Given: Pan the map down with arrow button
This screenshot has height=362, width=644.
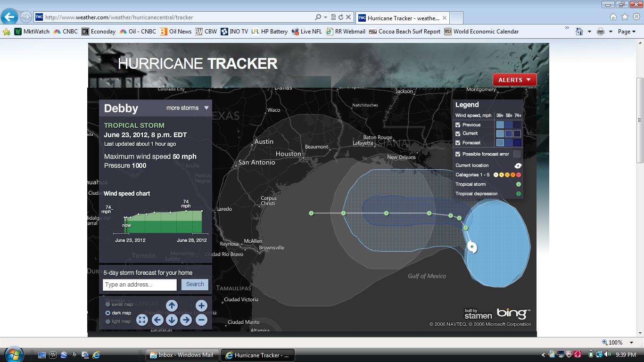Looking at the screenshot, I should (x=172, y=320).
